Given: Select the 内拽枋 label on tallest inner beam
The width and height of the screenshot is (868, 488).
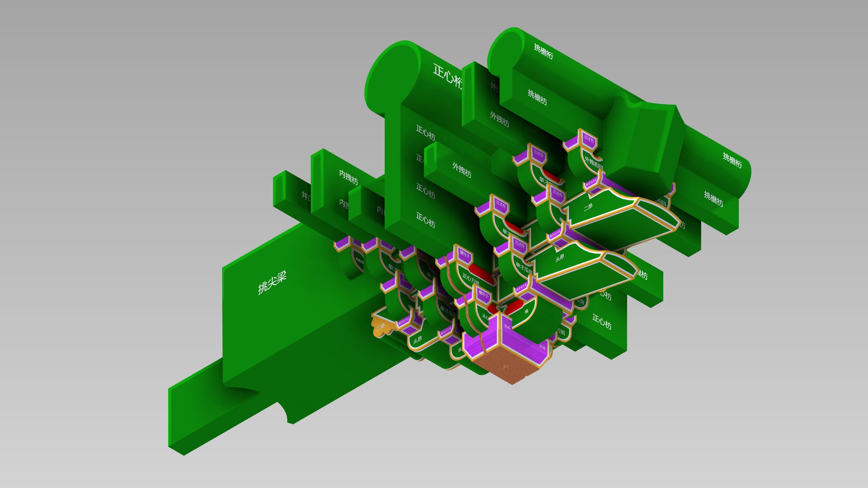Looking at the screenshot, I should click(348, 177).
